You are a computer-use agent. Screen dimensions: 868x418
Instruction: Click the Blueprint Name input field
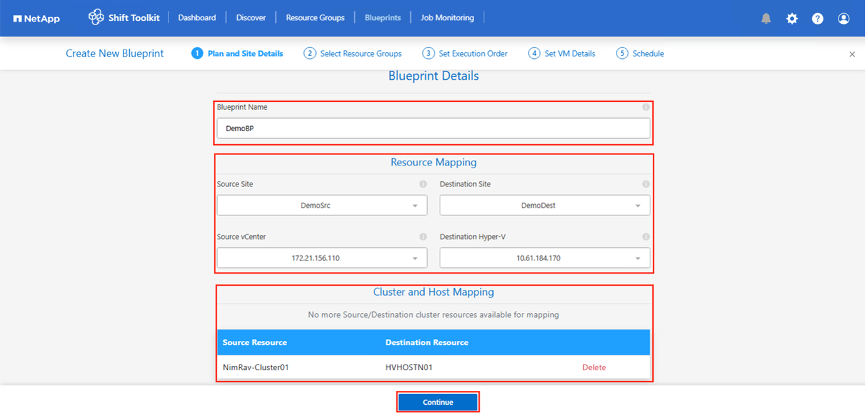(433, 129)
